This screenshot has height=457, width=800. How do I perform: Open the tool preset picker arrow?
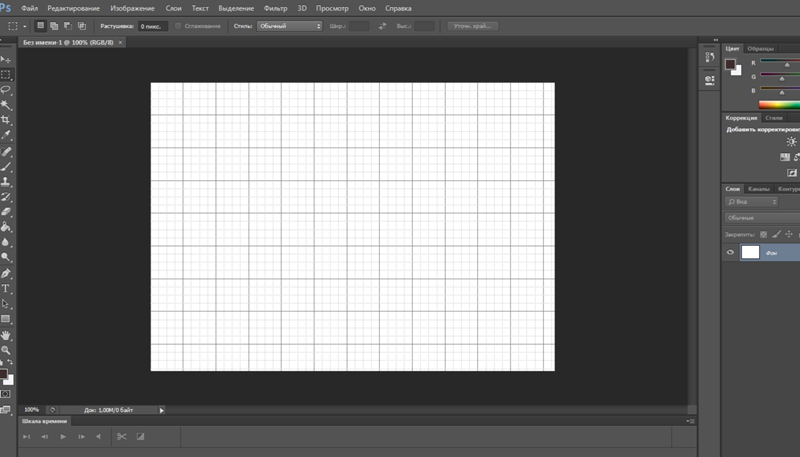[24, 26]
